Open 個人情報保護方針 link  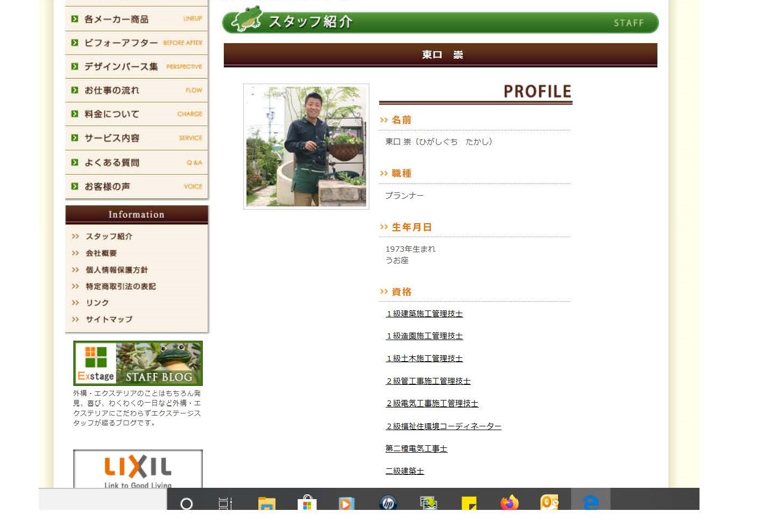click(x=116, y=270)
